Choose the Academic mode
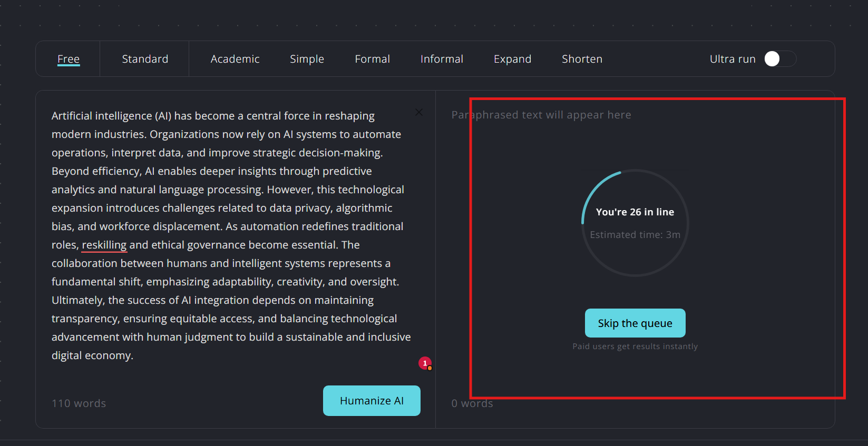 click(x=235, y=59)
